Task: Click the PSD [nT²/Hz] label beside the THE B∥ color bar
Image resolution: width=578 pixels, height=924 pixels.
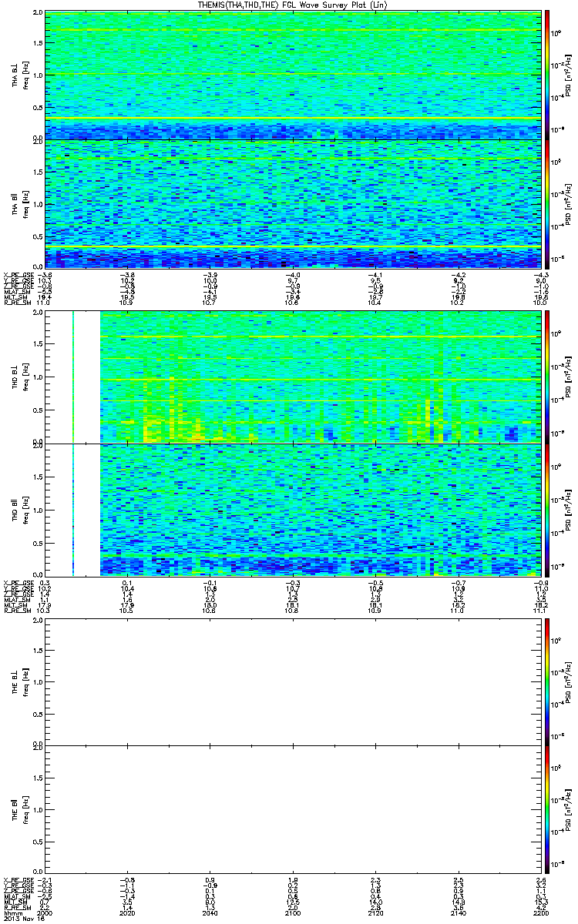Action: (x=568, y=808)
